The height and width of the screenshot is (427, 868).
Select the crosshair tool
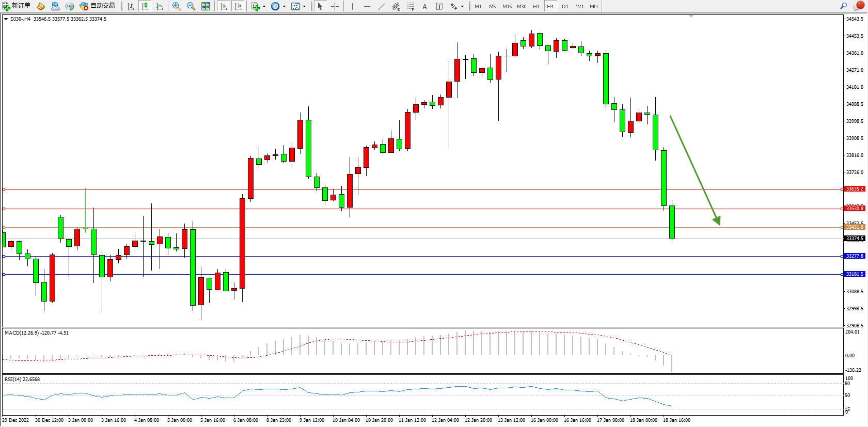point(335,6)
